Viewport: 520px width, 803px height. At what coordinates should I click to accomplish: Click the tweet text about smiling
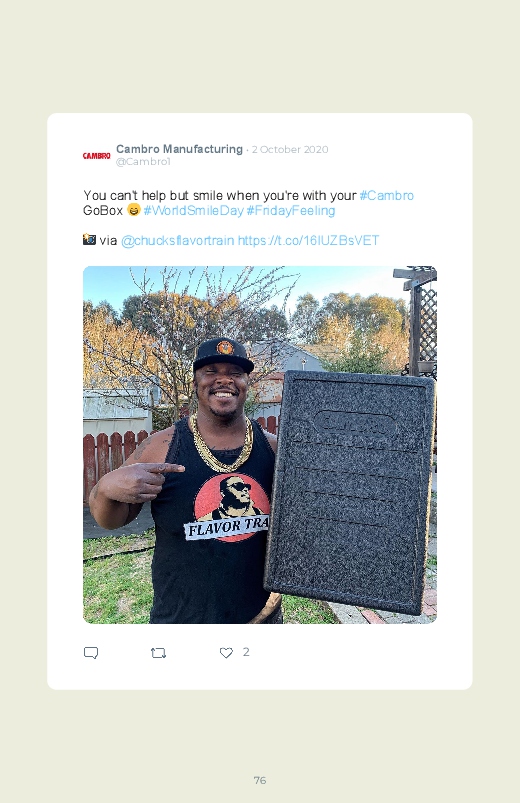(248, 203)
